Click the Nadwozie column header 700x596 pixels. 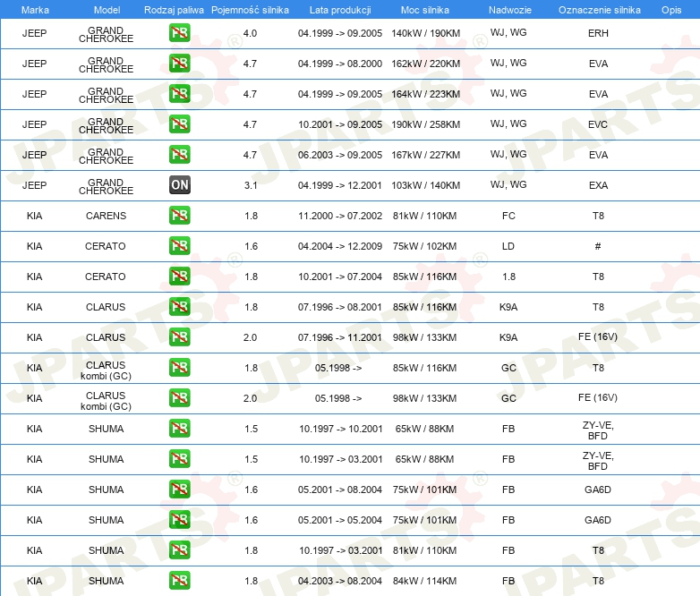click(x=510, y=10)
